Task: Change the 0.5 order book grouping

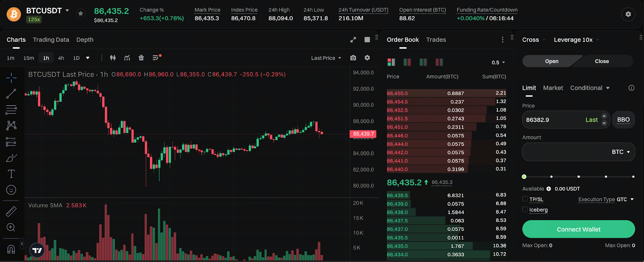Action: pos(498,62)
